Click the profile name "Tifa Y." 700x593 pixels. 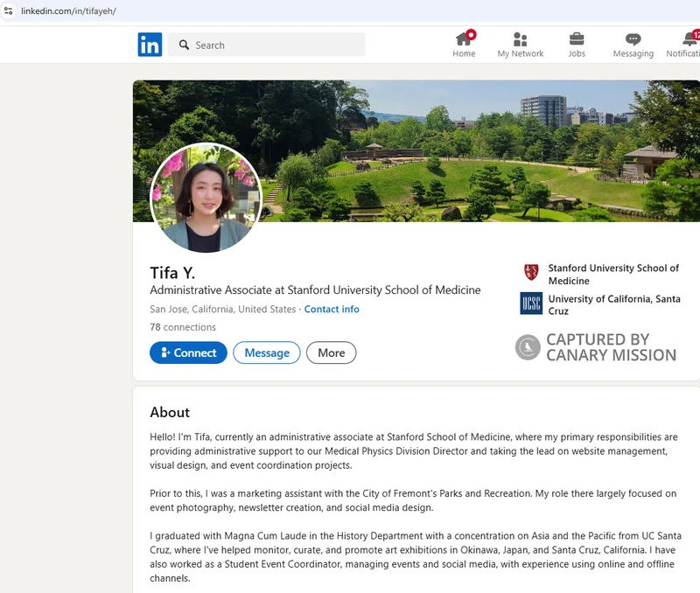[x=172, y=273]
